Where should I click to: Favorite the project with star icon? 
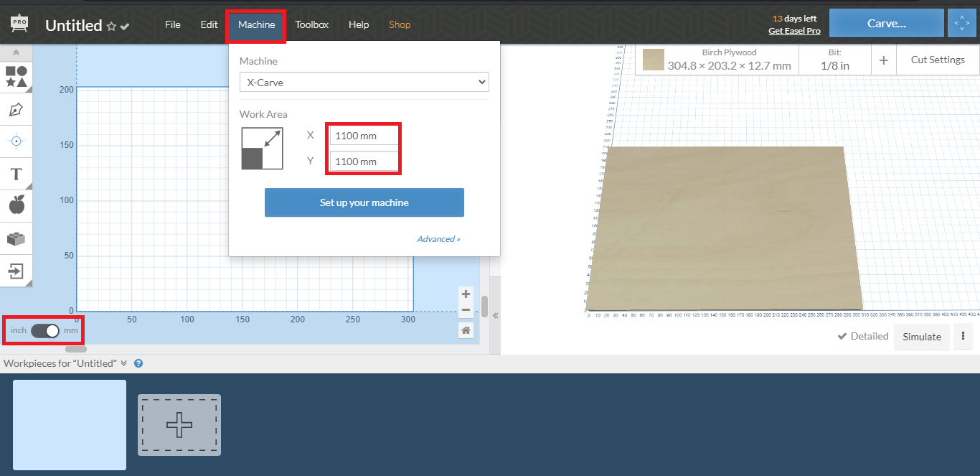pyautogui.click(x=111, y=27)
